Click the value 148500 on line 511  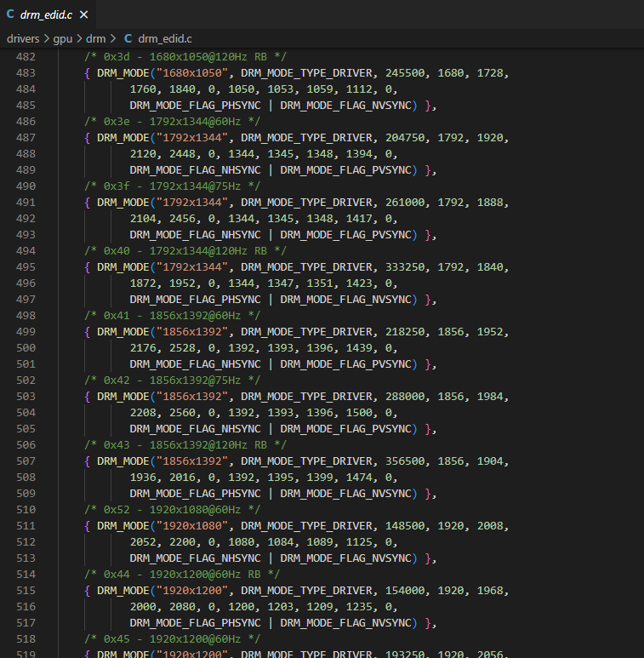coord(405,526)
